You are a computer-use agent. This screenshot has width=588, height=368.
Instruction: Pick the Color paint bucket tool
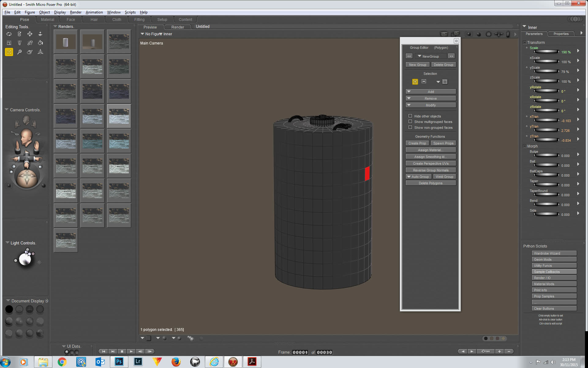(x=40, y=43)
